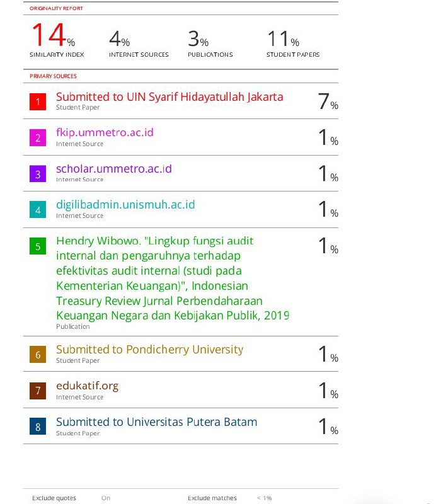The width and height of the screenshot is (436, 504).
Task: Click the green number 5 source badge
Action: tap(38, 246)
